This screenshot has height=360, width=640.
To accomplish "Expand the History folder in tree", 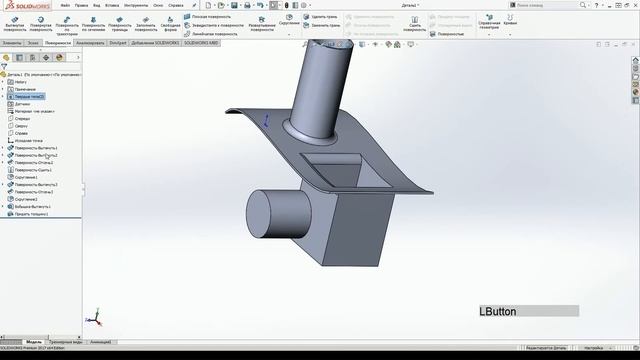I will [3, 82].
